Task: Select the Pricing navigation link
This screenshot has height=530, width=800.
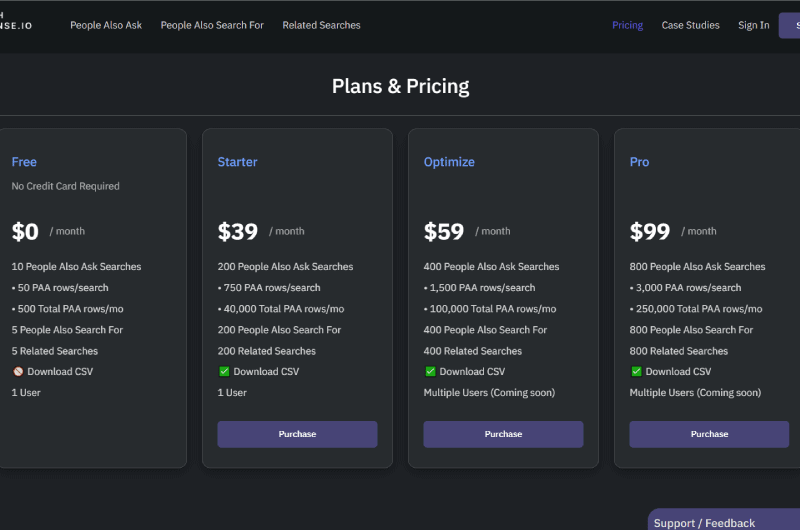Action: coord(628,25)
